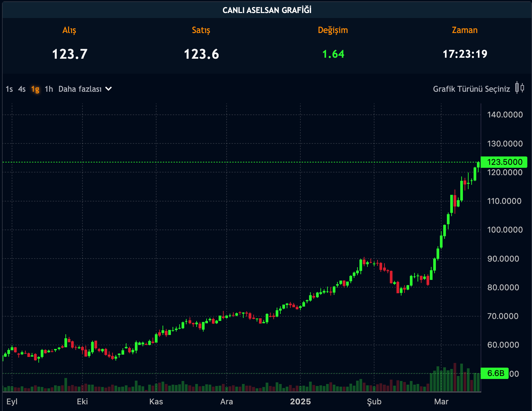Screen dimensions: 532x411
Task: Click the 90.0000 price axis label
Action: click(503, 259)
